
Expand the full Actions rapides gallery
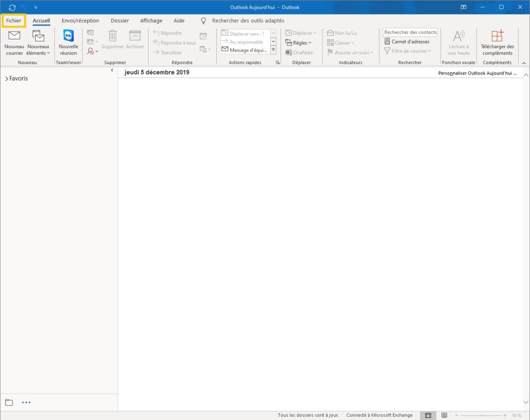point(273,50)
